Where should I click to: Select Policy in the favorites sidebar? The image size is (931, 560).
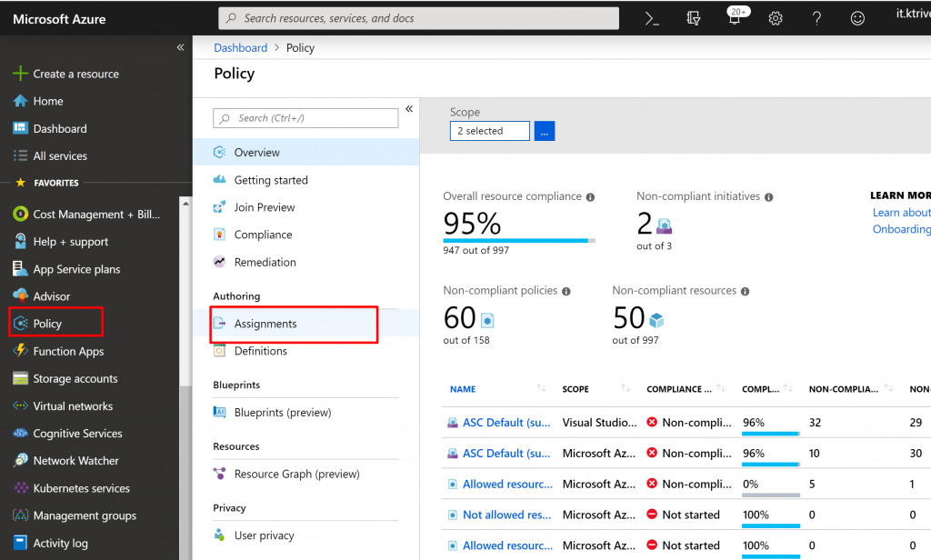47,324
